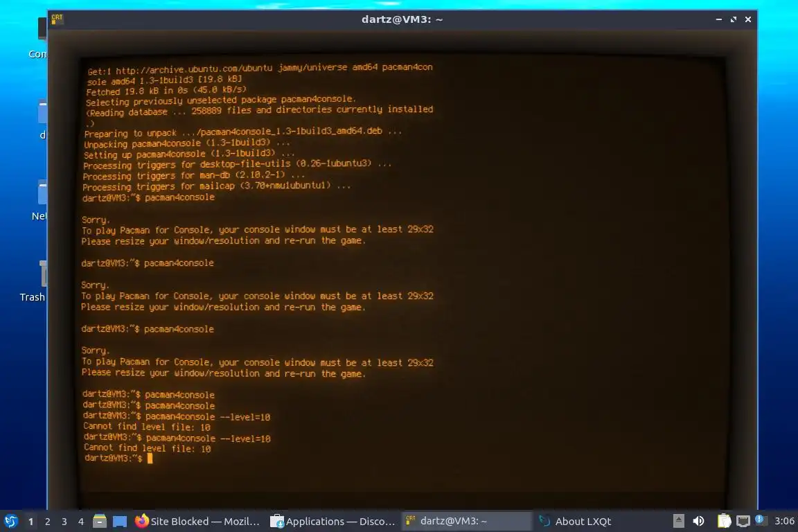This screenshot has height=532, width=798.
Task: Open the removable media eject tray icon
Action: coord(678,521)
